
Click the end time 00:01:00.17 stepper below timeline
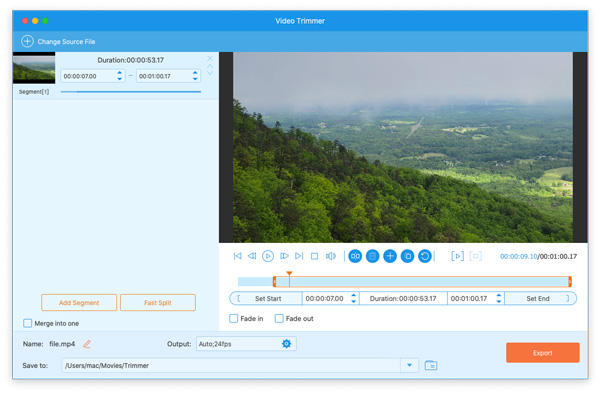499,298
